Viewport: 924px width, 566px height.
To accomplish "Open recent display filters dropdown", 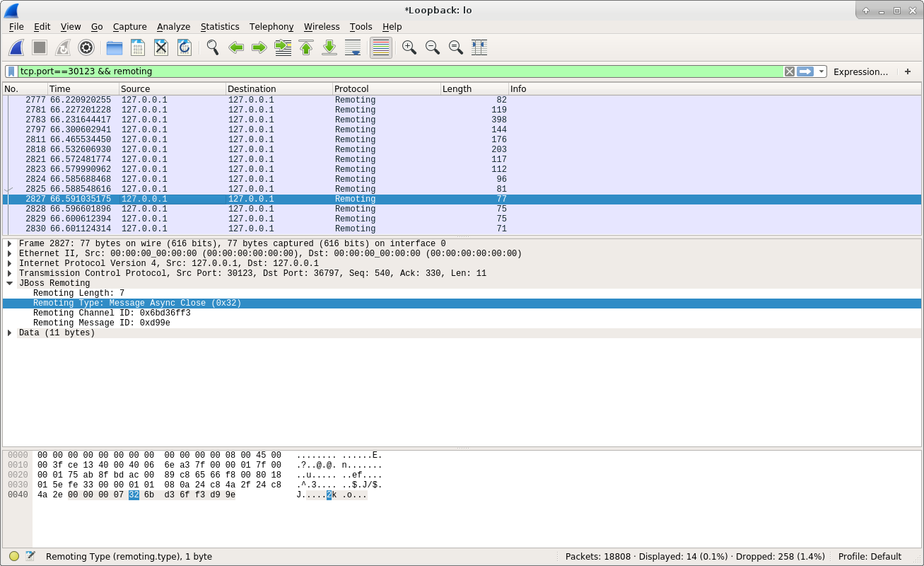I will coord(821,71).
